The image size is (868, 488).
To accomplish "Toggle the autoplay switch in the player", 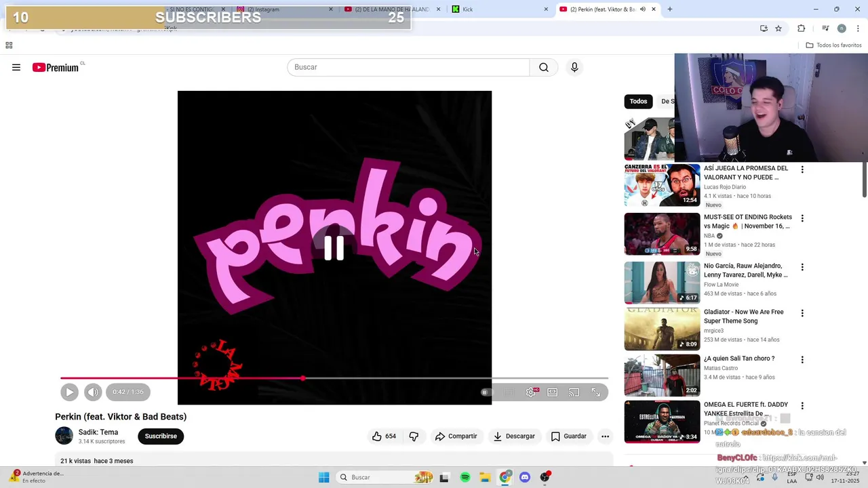I will point(486,392).
